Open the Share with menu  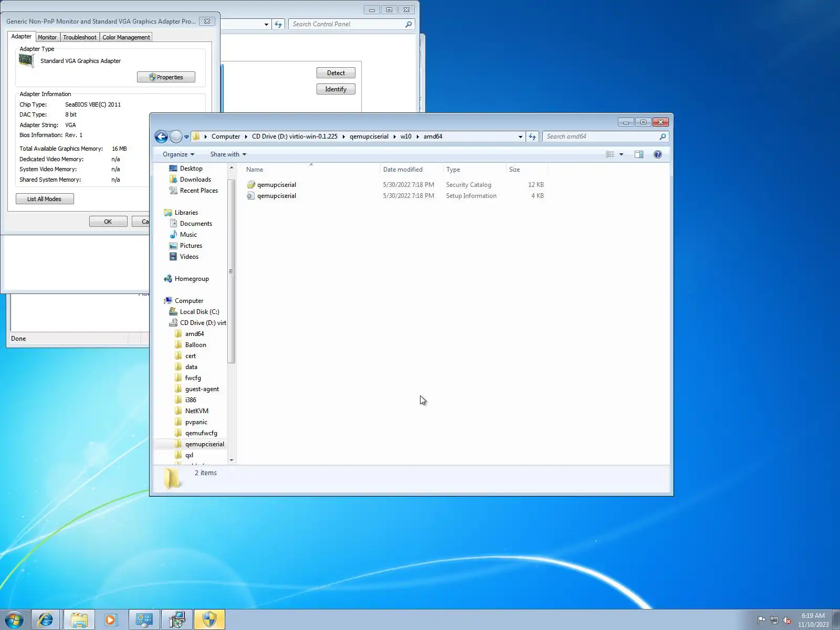[228, 154]
